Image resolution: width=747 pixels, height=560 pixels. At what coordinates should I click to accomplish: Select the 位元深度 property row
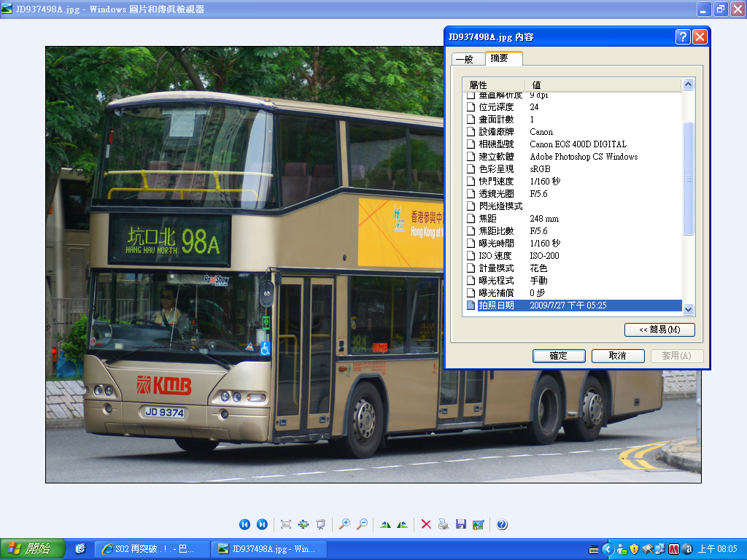click(573, 107)
